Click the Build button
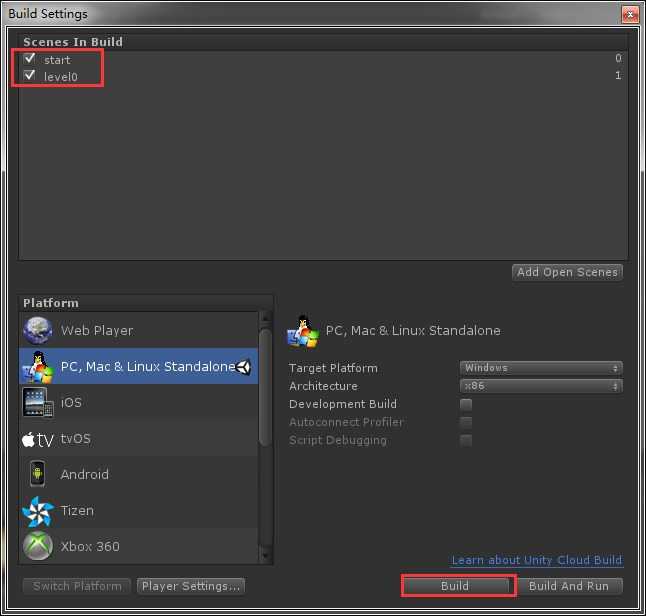The image size is (646, 616). [455, 586]
